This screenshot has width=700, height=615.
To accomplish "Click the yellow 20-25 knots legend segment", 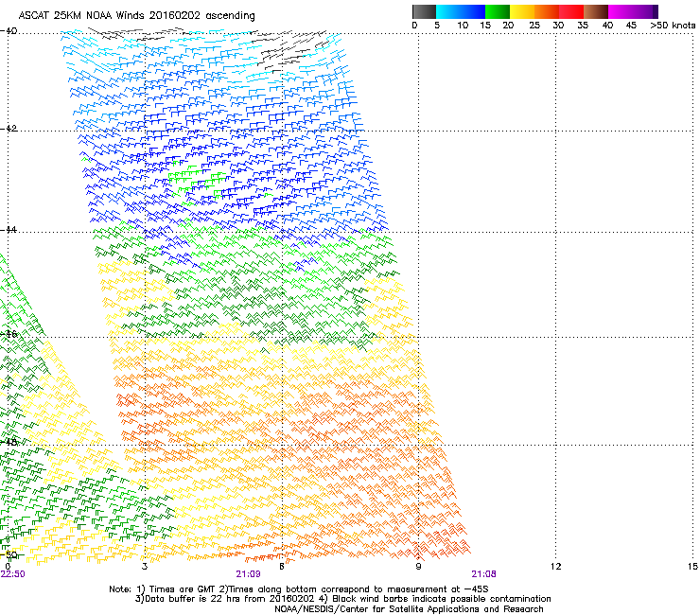I will click(x=522, y=11).
